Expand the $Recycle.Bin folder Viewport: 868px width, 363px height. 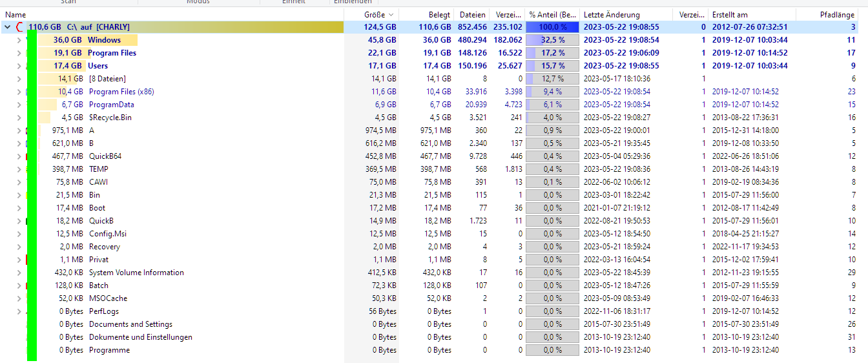click(x=19, y=118)
